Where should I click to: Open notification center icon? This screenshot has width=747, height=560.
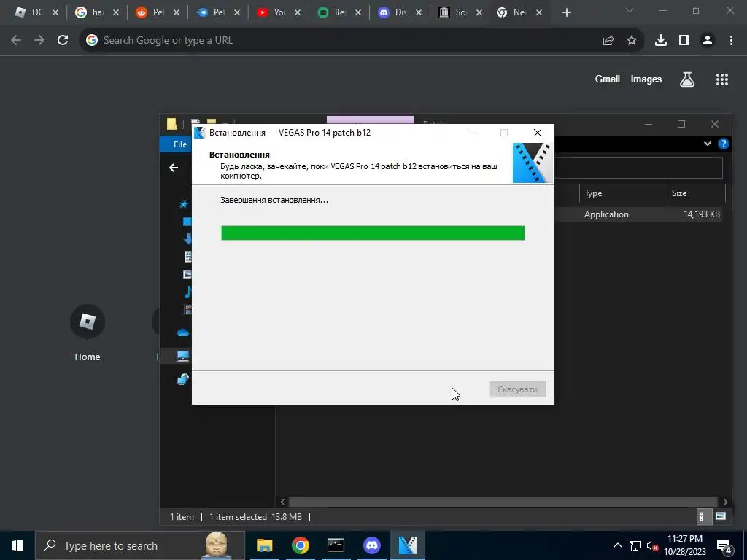tap(724, 546)
